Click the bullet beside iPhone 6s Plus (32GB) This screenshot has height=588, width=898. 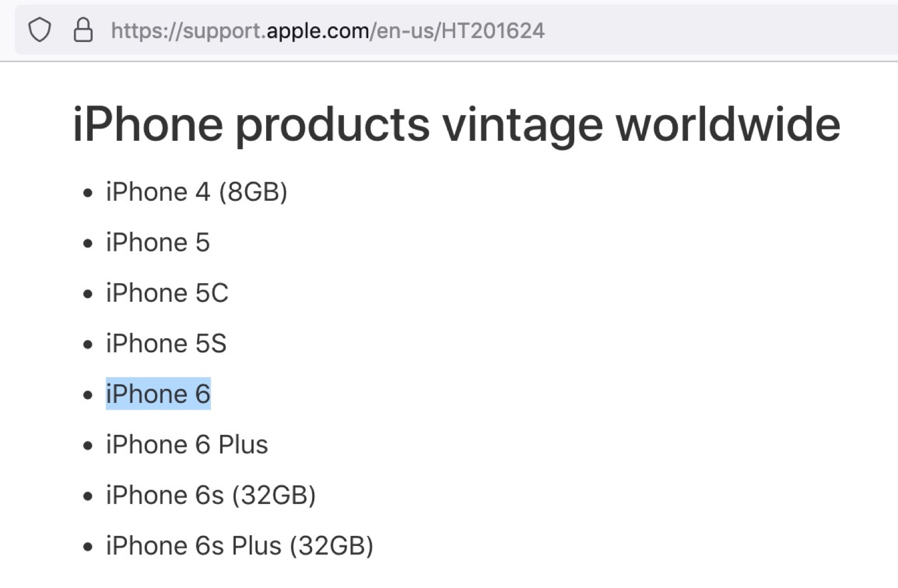(x=88, y=547)
